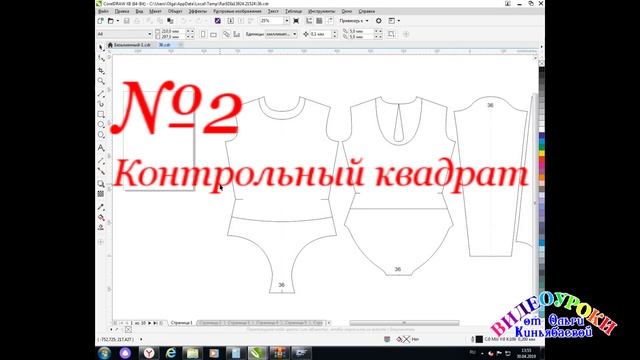The width and height of the screenshot is (640, 360).
Task: Click the toolbox quick customize plus button
Action: (x=101, y=242)
